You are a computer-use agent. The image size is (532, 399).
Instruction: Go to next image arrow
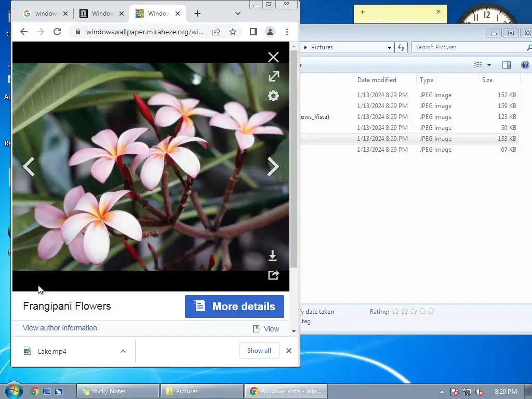[x=273, y=167]
